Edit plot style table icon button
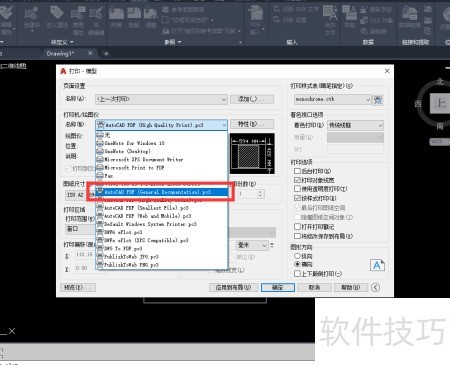The width and height of the screenshot is (450, 365). (x=378, y=100)
